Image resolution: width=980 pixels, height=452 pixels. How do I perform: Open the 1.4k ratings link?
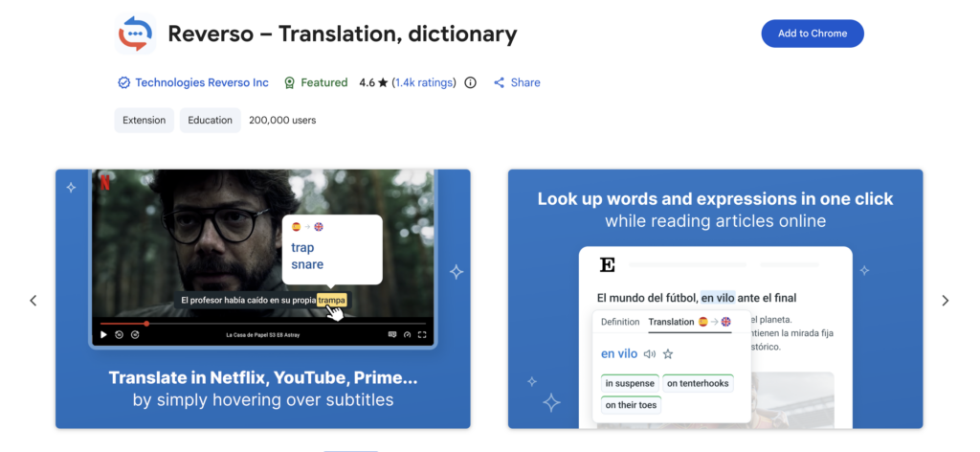coord(424,82)
